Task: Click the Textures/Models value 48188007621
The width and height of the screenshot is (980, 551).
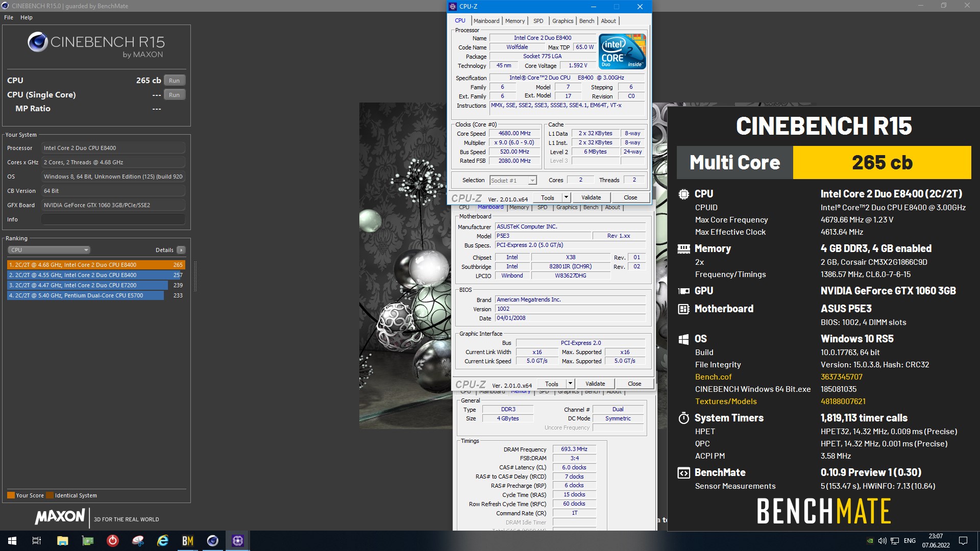Action: pos(843,402)
